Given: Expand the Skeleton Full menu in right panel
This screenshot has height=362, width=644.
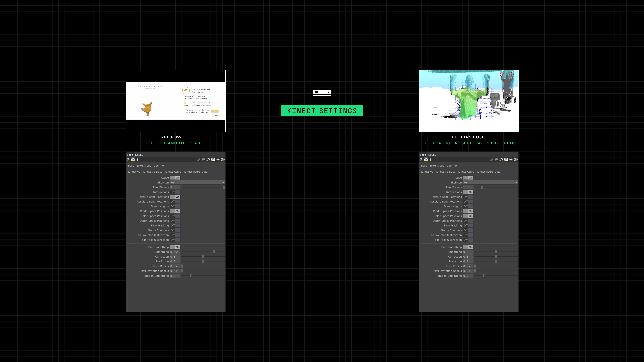Looking at the screenshot, I should pyautogui.click(x=490, y=183).
